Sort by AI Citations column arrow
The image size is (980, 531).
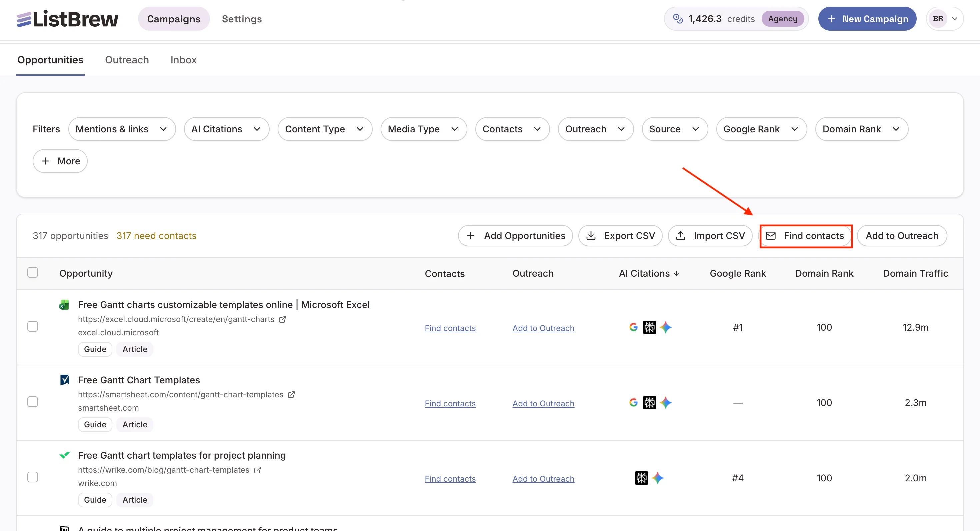pyautogui.click(x=677, y=274)
